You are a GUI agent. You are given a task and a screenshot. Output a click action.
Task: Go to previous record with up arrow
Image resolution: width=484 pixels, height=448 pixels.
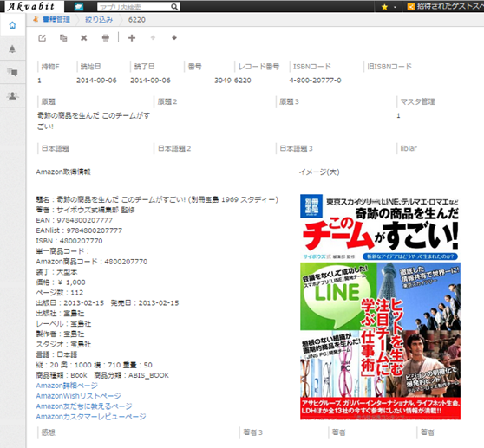(153, 37)
